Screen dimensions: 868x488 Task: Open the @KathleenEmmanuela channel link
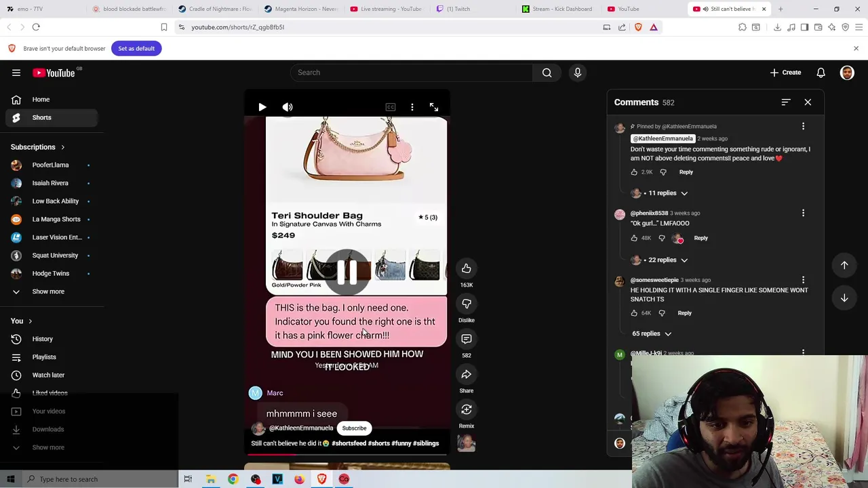301,428
